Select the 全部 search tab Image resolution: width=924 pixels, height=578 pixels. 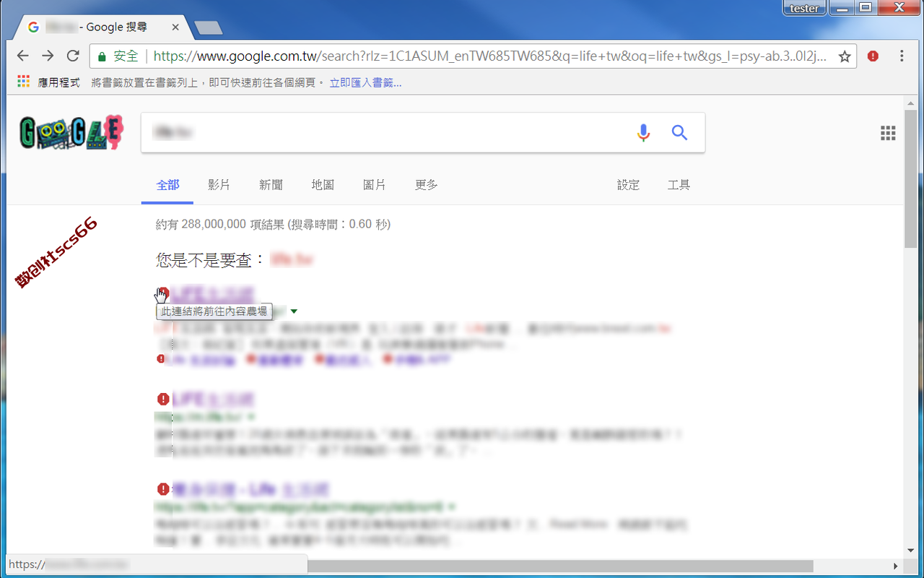167,185
